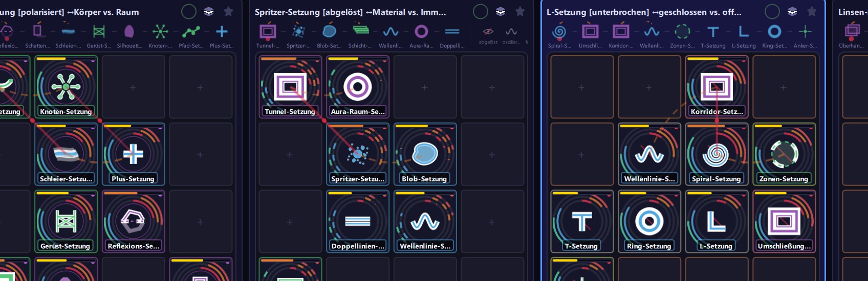Open the Knoten-Setzung card
Viewport: 868px width, 281px height.
pos(66,87)
